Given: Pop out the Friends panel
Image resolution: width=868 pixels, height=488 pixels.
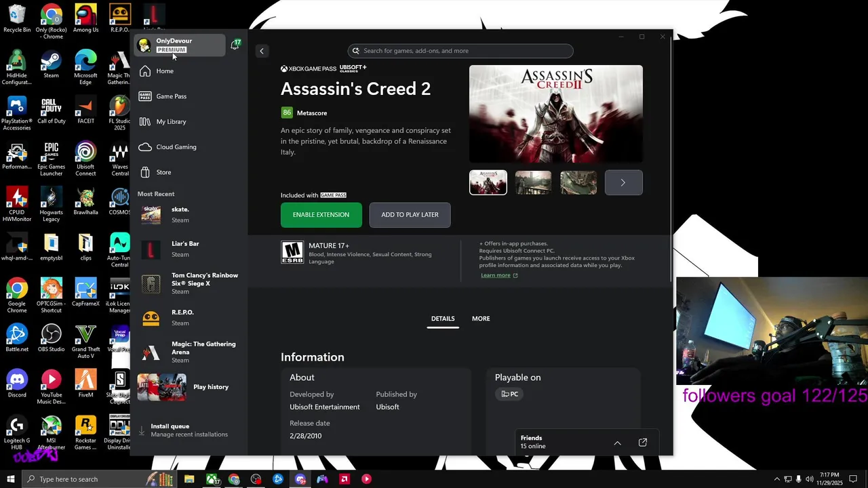Looking at the screenshot, I should point(643,443).
